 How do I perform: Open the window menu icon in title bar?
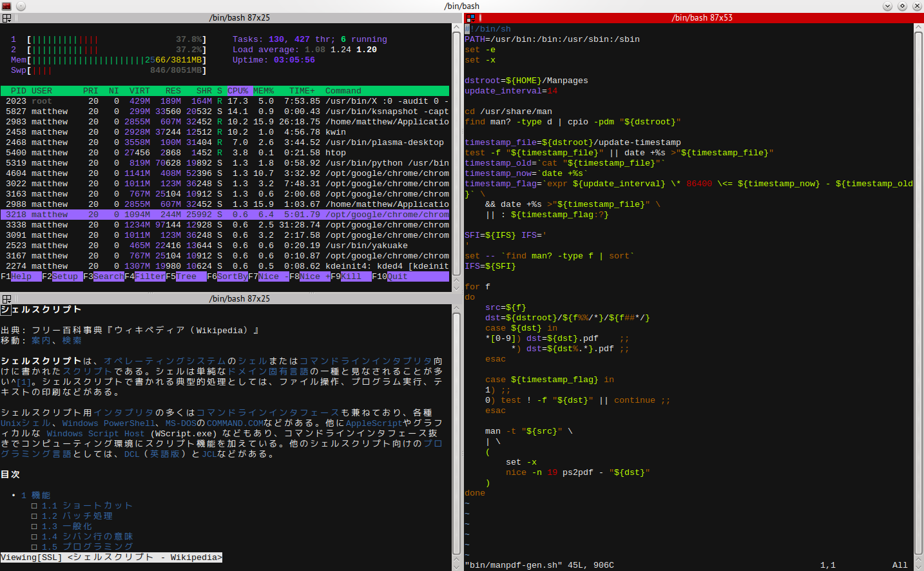(6, 6)
